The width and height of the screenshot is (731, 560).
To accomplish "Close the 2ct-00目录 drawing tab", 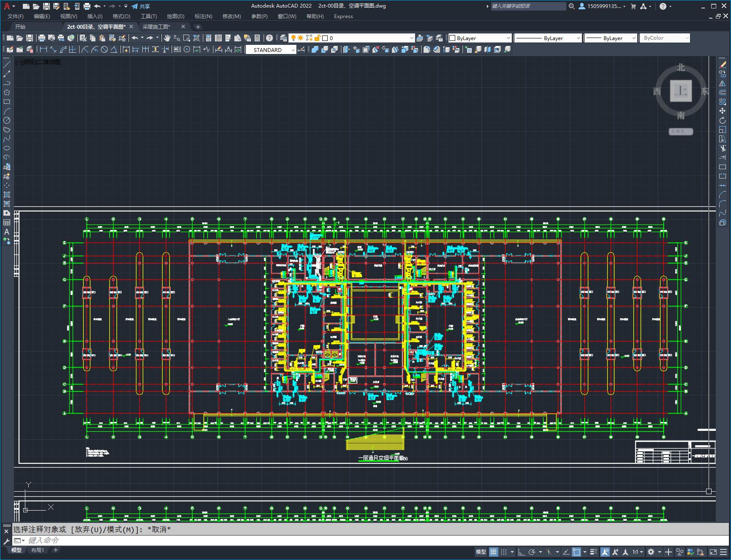I will [131, 27].
